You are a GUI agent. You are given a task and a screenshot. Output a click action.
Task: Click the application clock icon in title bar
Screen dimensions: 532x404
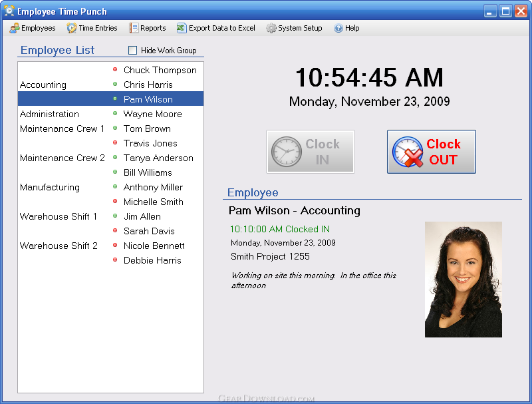[9, 11]
